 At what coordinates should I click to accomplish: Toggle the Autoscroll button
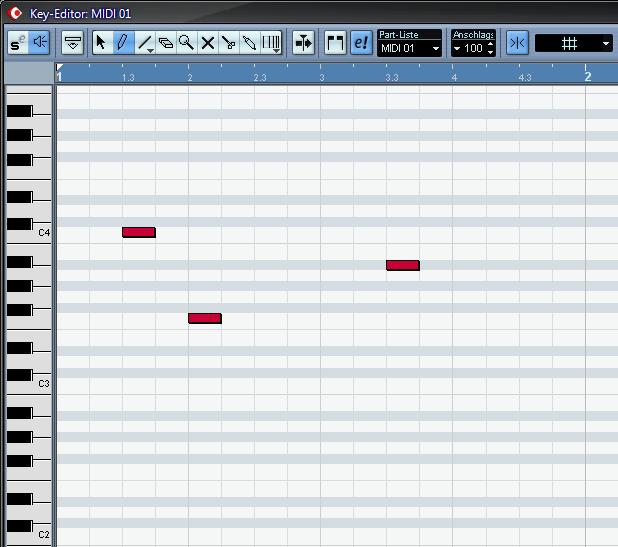click(304, 43)
